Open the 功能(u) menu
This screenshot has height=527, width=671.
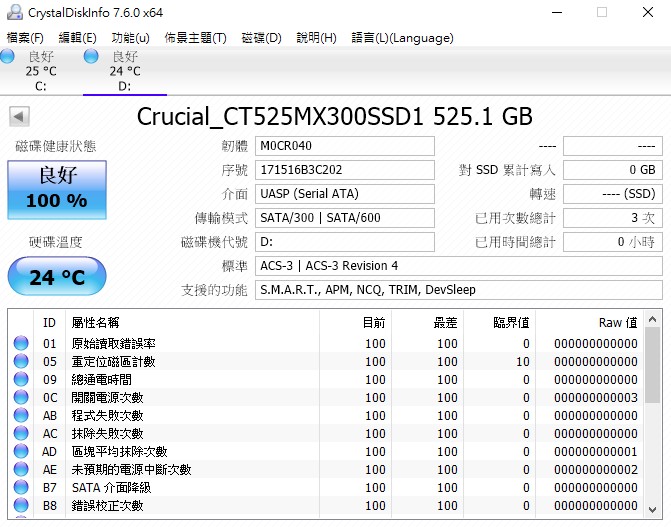[131, 38]
